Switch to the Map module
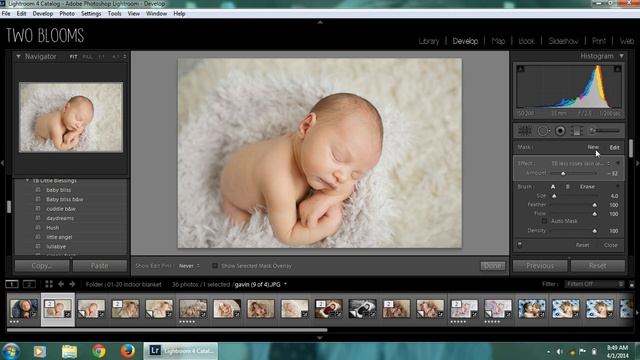Screen dimensions: 640x360 point(498,41)
